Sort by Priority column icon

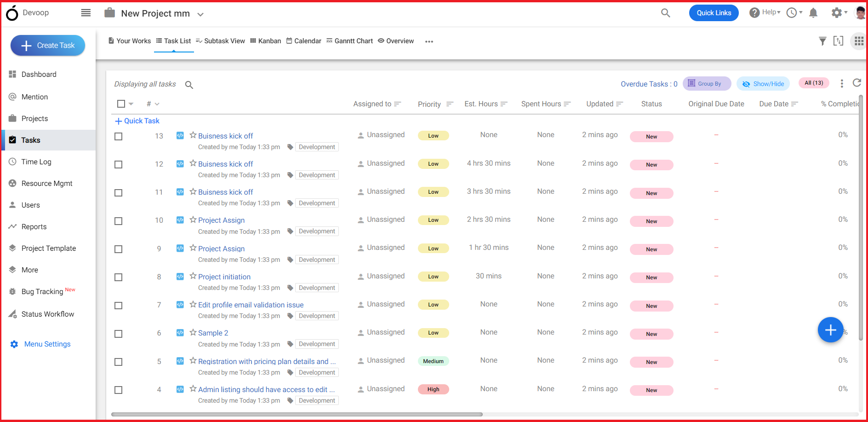pyautogui.click(x=450, y=104)
